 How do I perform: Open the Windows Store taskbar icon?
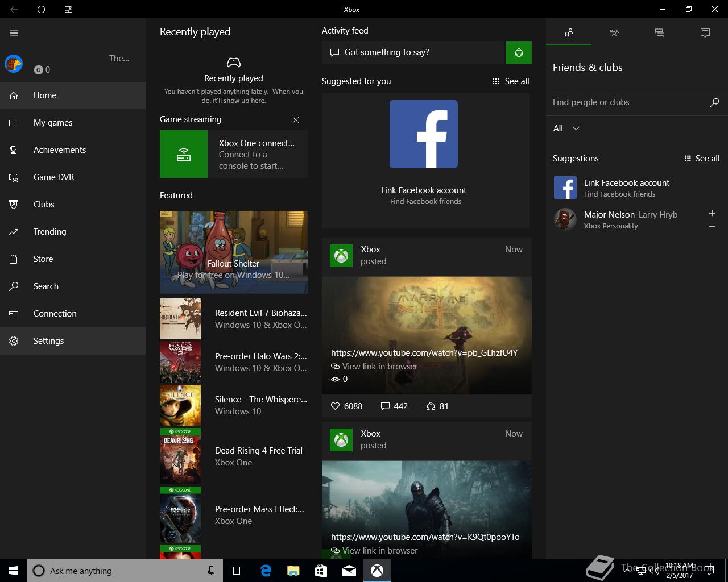pyautogui.click(x=321, y=571)
